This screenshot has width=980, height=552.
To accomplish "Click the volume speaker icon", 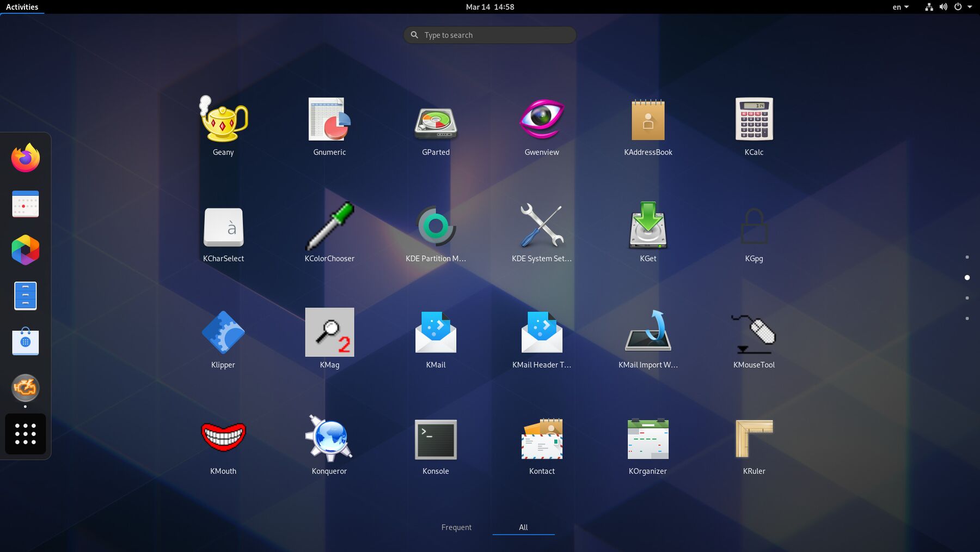I will [944, 7].
